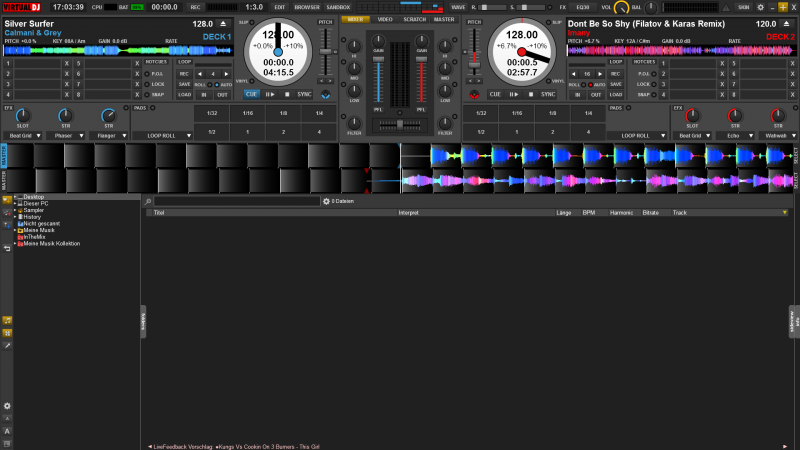Open Deck 1 LOOP ROLL pads dropdown

click(162, 136)
